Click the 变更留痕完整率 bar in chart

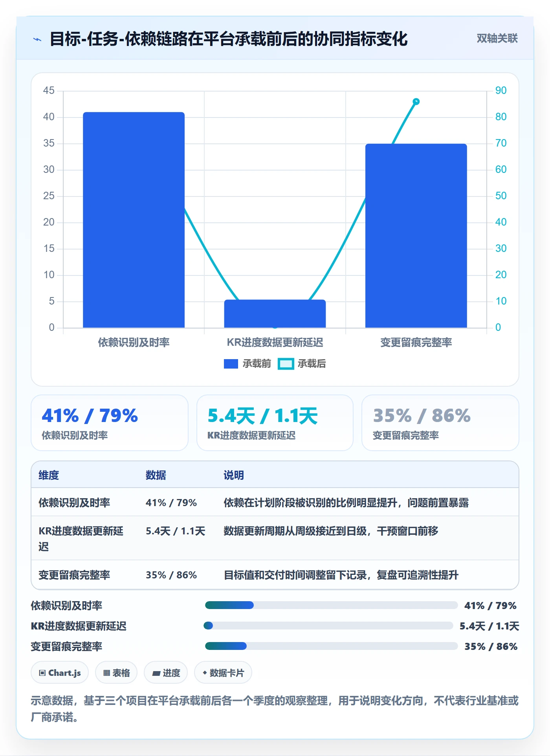[x=416, y=236]
